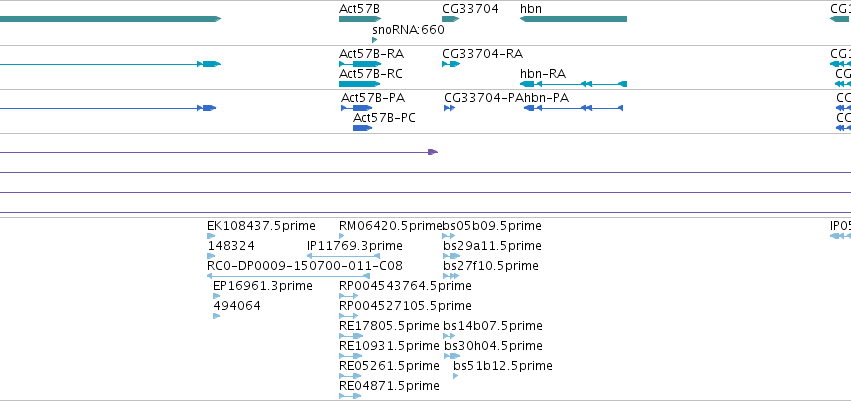Click the EP16961.3prime label
The width and height of the screenshot is (851, 401).
pos(263,286)
